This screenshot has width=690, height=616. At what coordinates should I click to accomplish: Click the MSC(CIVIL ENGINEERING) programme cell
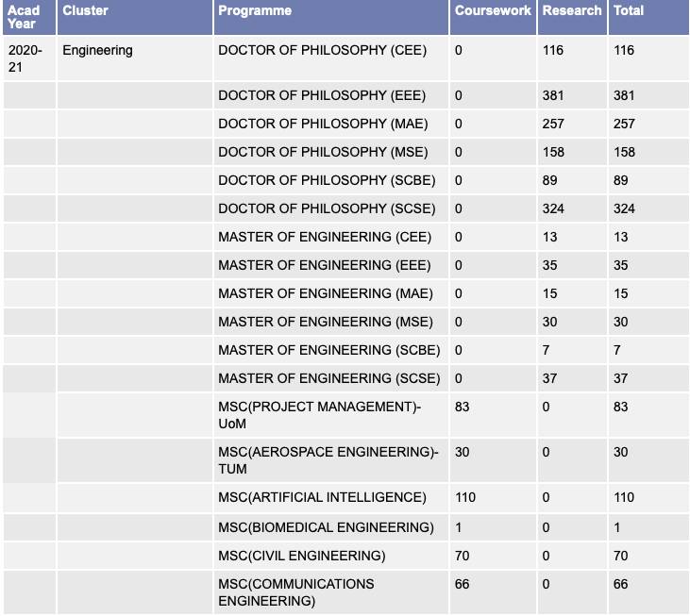point(302,556)
